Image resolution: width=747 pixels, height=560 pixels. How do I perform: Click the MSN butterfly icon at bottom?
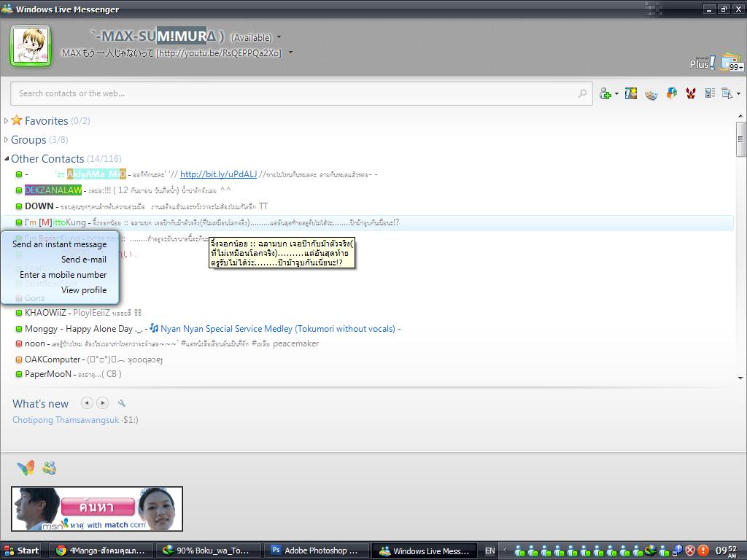click(26, 468)
